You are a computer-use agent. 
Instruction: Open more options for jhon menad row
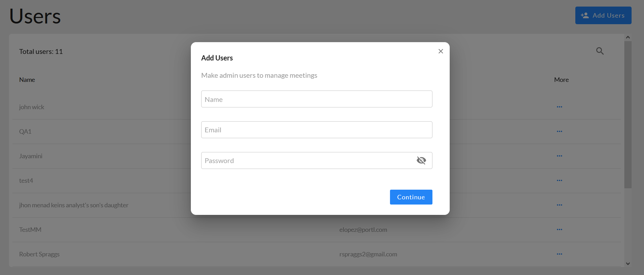coord(559,205)
